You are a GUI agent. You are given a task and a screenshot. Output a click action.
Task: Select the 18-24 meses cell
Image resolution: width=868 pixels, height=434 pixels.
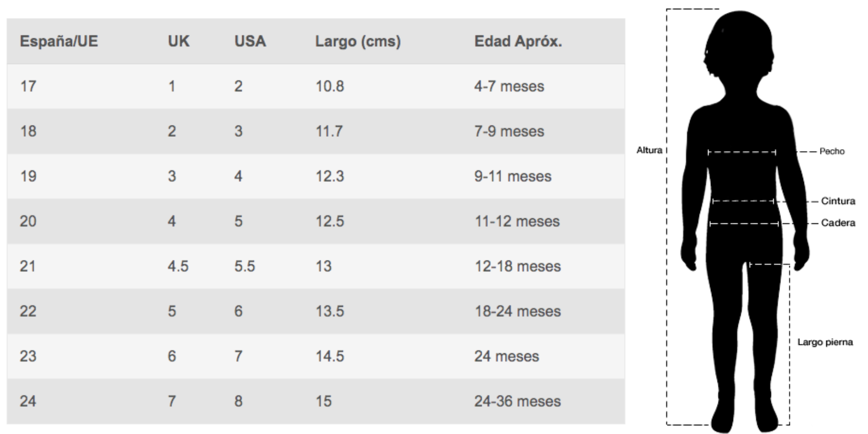click(x=518, y=311)
